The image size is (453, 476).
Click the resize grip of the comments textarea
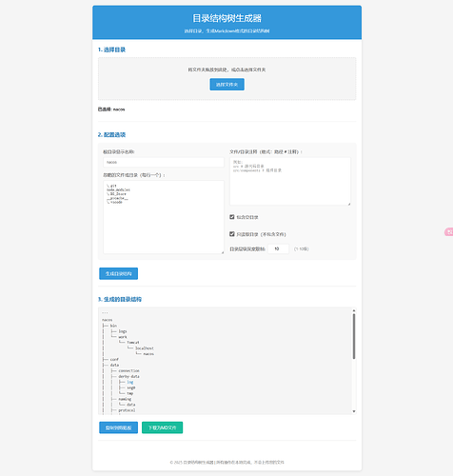[x=349, y=204]
